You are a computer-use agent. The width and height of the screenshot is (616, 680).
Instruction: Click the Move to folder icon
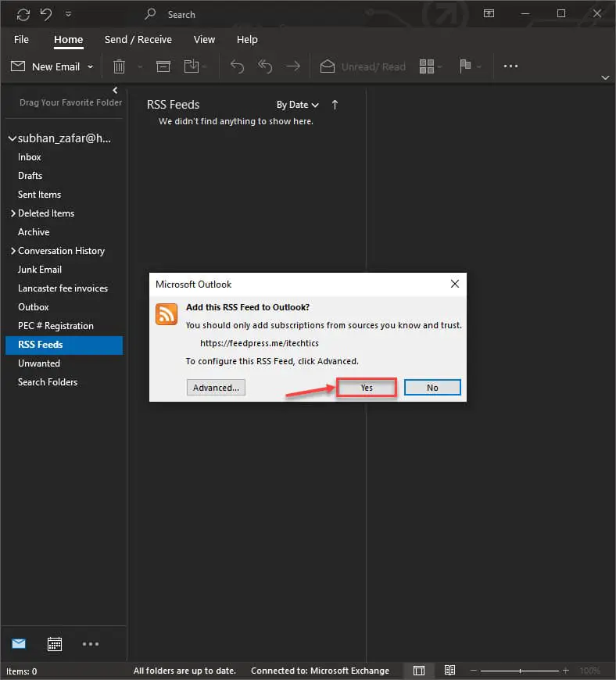(x=192, y=66)
